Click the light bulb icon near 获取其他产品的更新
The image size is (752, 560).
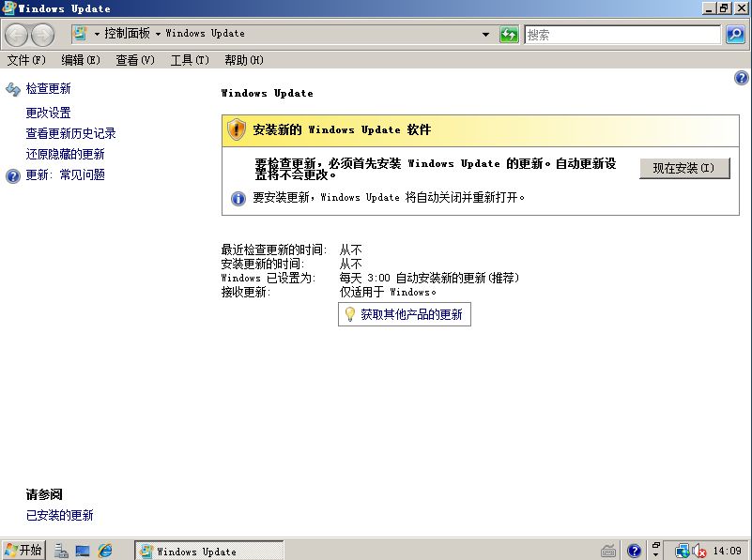tap(350, 314)
